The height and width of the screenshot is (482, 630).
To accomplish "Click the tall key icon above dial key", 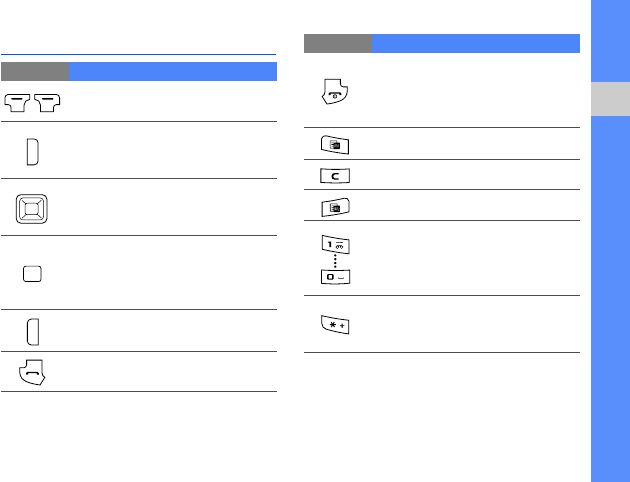I will tap(33, 330).
